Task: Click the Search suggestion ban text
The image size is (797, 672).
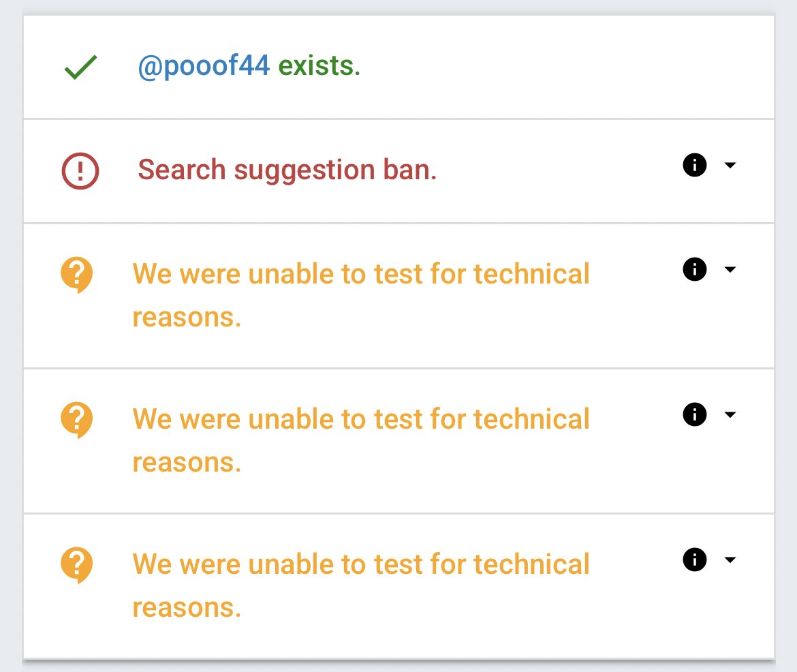Action: 287,170
